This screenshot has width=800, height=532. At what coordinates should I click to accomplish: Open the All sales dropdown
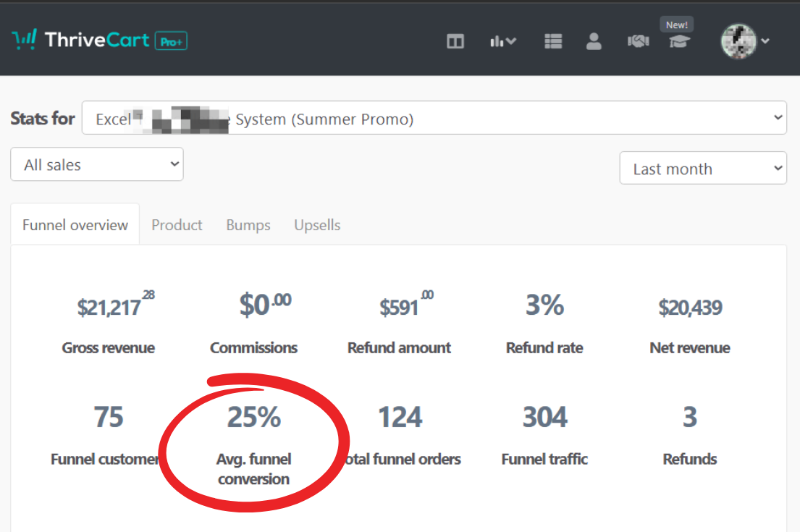pos(97,164)
